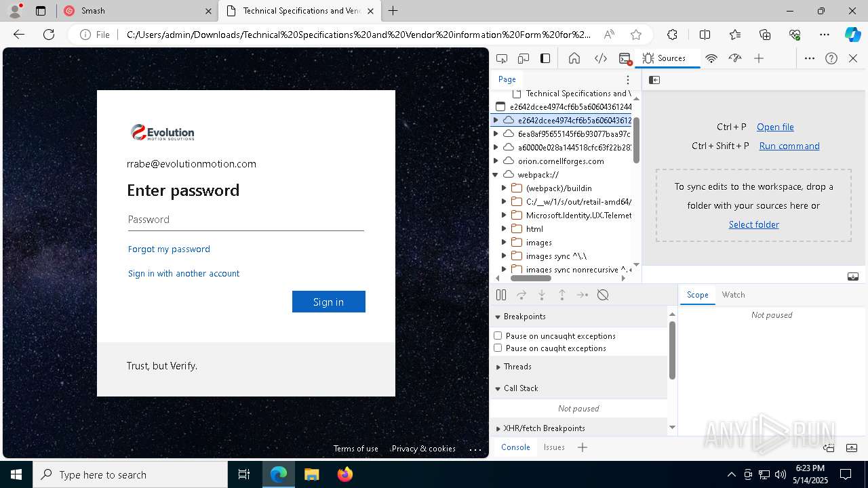Open Sources navigator more options menu
The height and width of the screenshot is (488, 868).
[628, 80]
